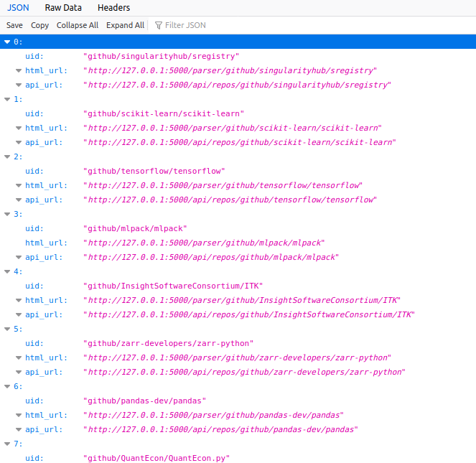The image size is (476, 463).
Task: Click the filter funnel icon
Action: point(159,25)
